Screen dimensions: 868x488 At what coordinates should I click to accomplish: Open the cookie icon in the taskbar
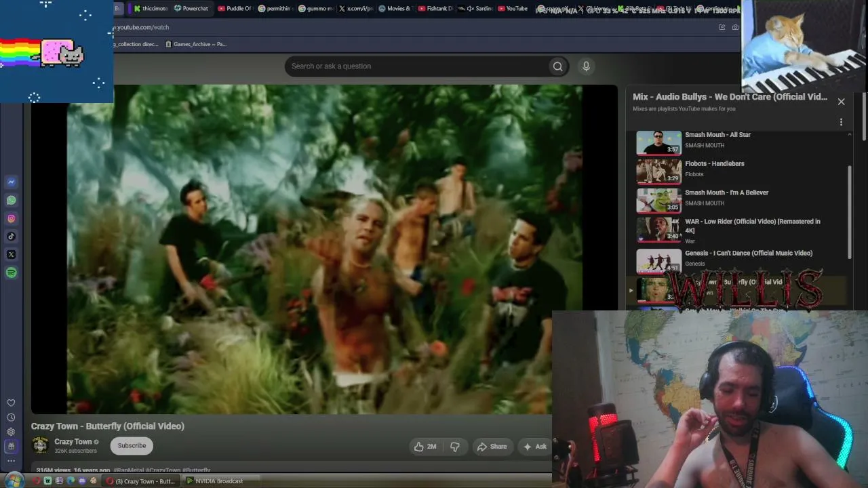(x=94, y=481)
